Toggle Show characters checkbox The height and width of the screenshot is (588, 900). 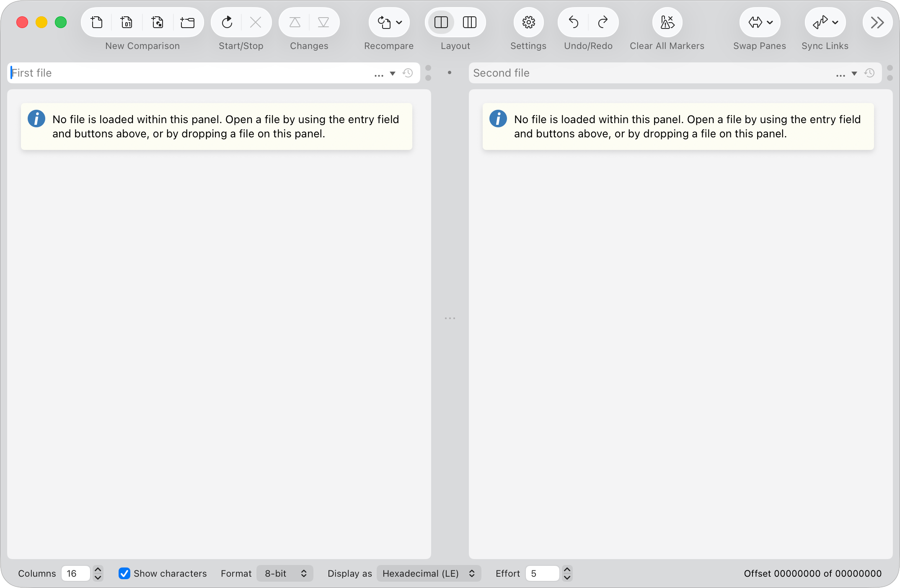click(x=124, y=573)
